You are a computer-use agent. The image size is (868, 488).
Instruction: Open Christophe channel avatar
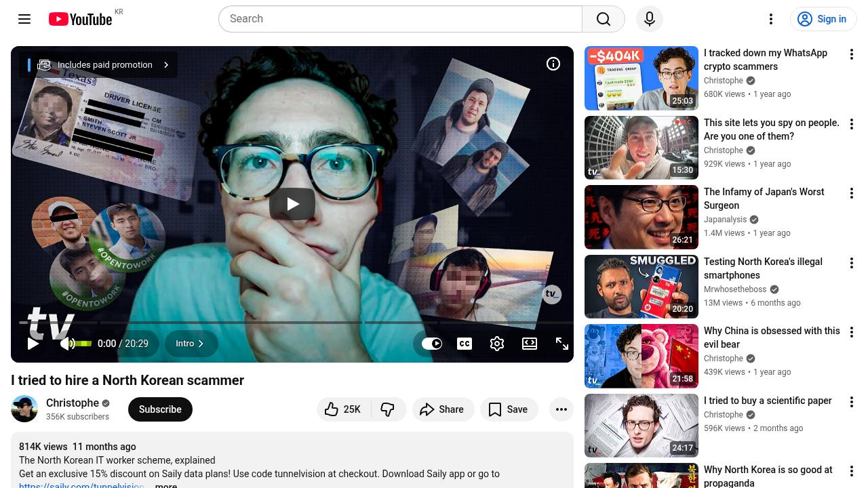click(24, 409)
